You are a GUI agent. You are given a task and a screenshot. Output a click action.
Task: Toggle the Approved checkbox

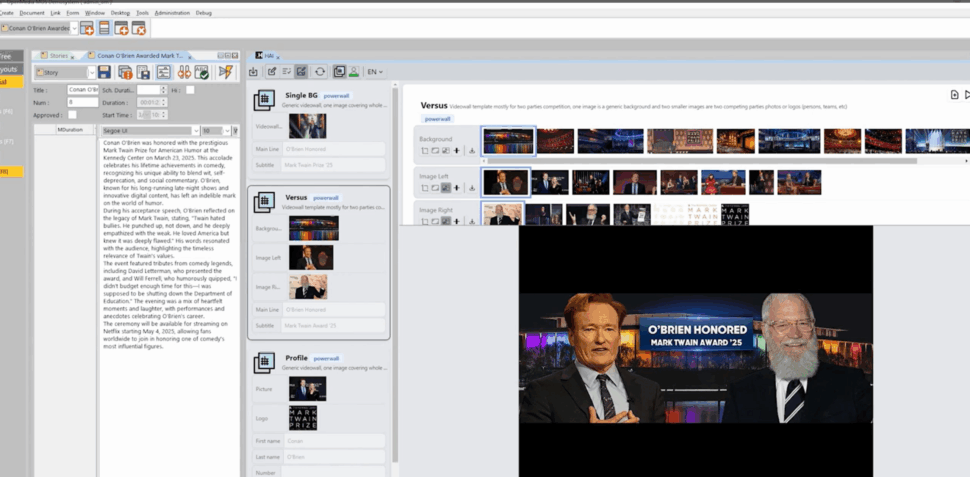coord(72,115)
